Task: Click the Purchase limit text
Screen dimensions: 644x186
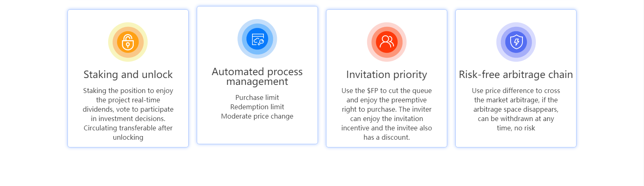Action: pyautogui.click(x=257, y=97)
